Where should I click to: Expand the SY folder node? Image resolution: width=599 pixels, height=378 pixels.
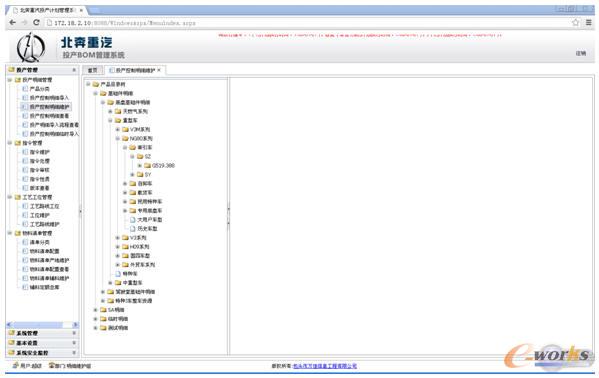pyautogui.click(x=133, y=174)
